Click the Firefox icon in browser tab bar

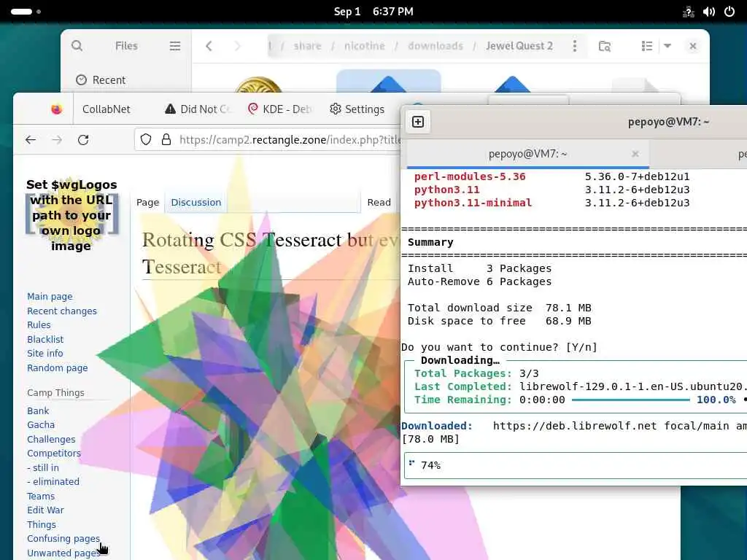[x=57, y=109]
